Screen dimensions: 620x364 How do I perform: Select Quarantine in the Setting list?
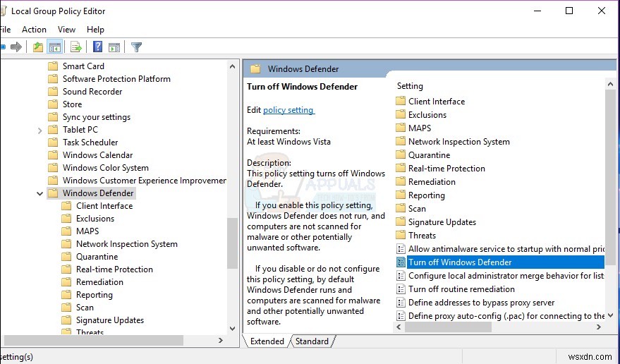tap(429, 154)
